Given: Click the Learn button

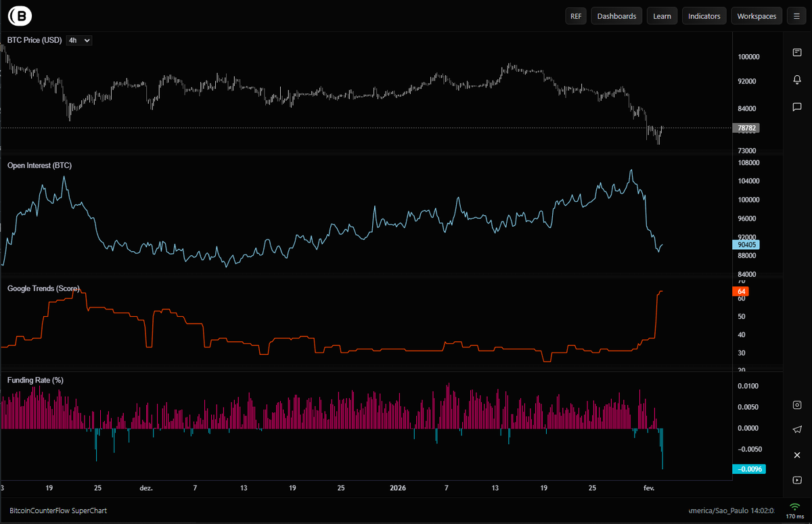Looking at the screenshot, I should point(662,16).
